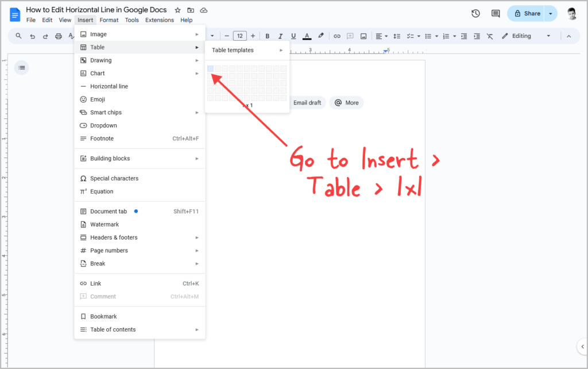Open version history via the clock icon
The height and width of the screenshot is (369, 588).
pyautogui.click(x=475, y=13)
